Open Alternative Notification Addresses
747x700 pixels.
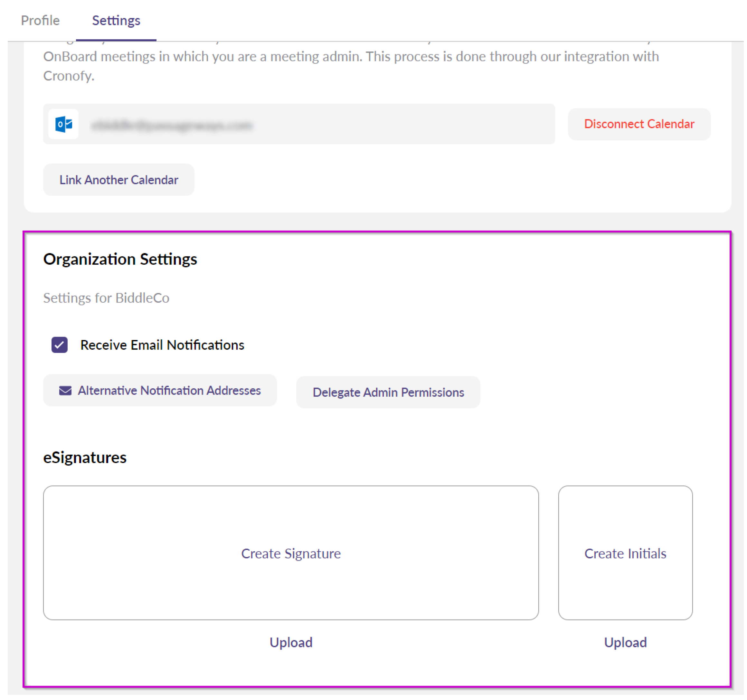coord(169,391)
